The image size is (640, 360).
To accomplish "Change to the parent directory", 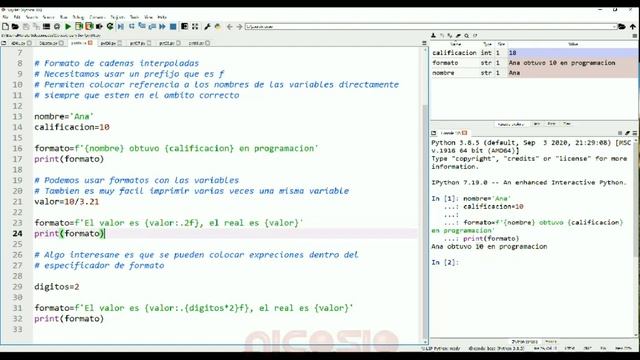I will [633, 27].
